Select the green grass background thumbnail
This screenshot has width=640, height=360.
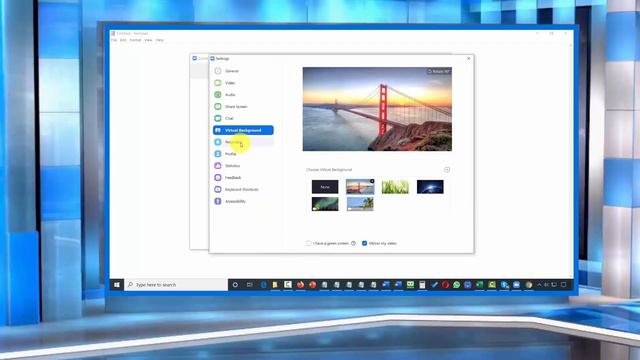pyautogui.click(x=395, y=187)
